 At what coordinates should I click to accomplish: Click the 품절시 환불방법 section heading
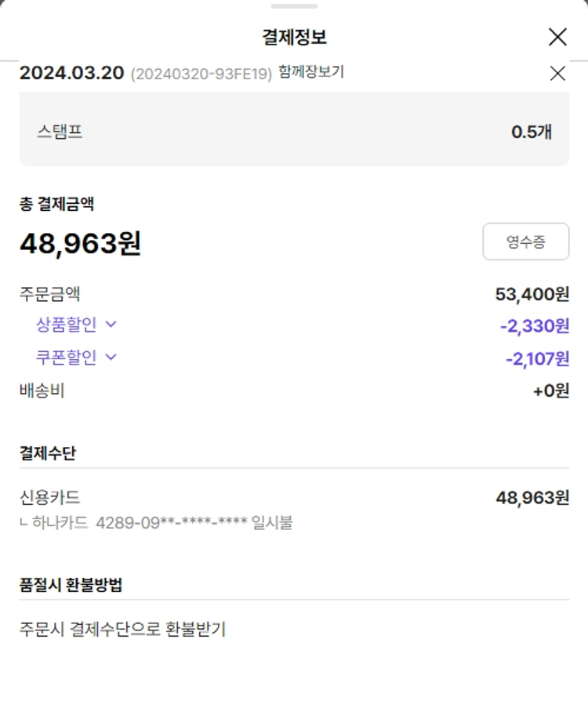coord(71,585)
